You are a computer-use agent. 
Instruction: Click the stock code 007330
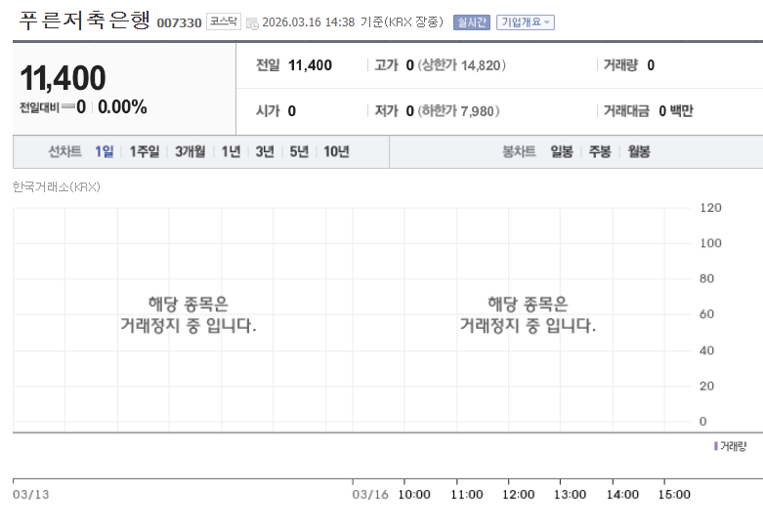click(x=179, y=22)
